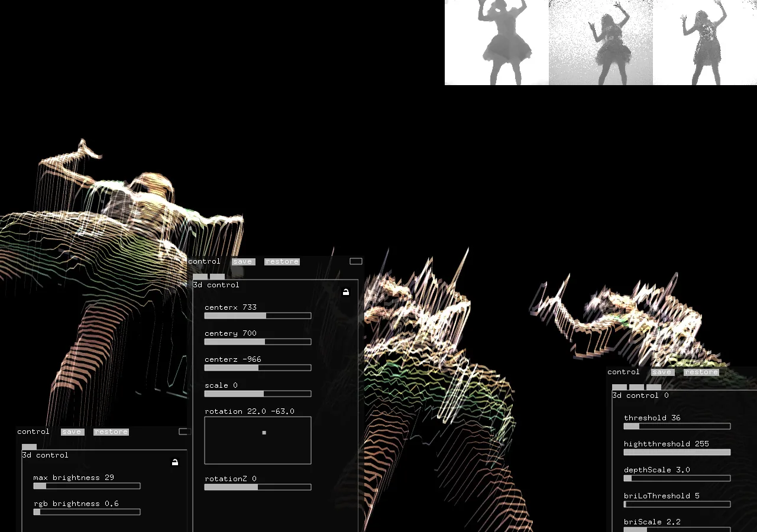Toggle the outlined box right of the brightness panel's restore button

click(185, 432)
